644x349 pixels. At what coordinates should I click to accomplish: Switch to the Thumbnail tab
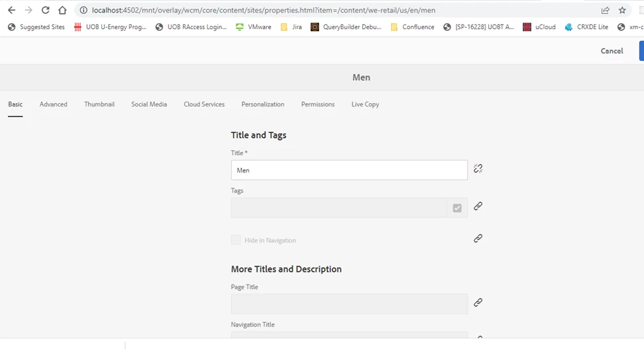(x=99, y=104)
